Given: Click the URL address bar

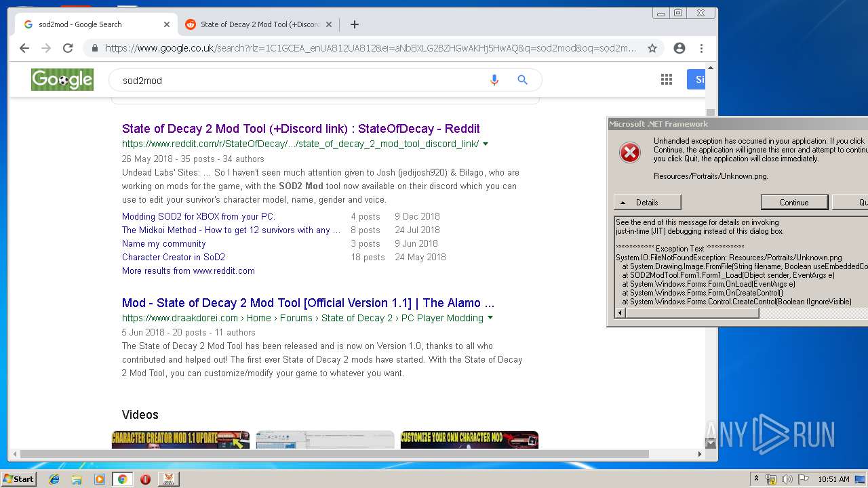Looking at the screenshot, I should click(370, 48).
